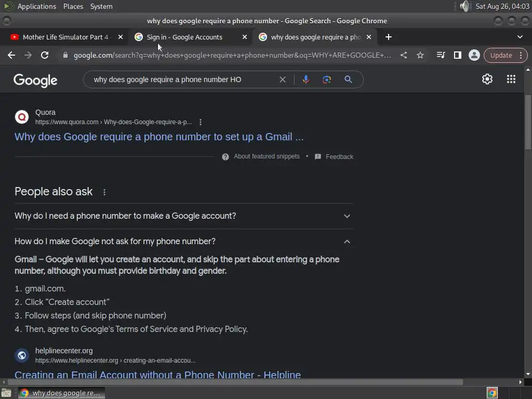Open Places menu

73,6
